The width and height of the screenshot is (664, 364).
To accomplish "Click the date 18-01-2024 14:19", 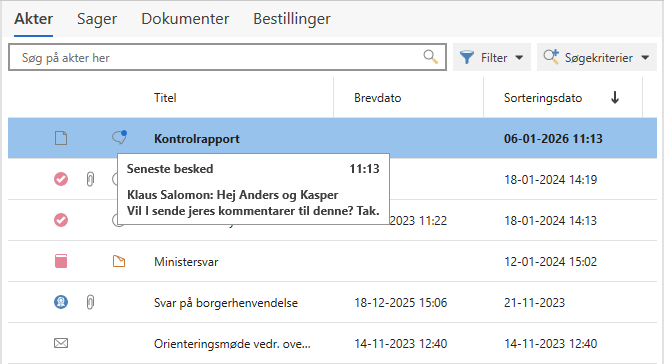I will tap(551, 180).
